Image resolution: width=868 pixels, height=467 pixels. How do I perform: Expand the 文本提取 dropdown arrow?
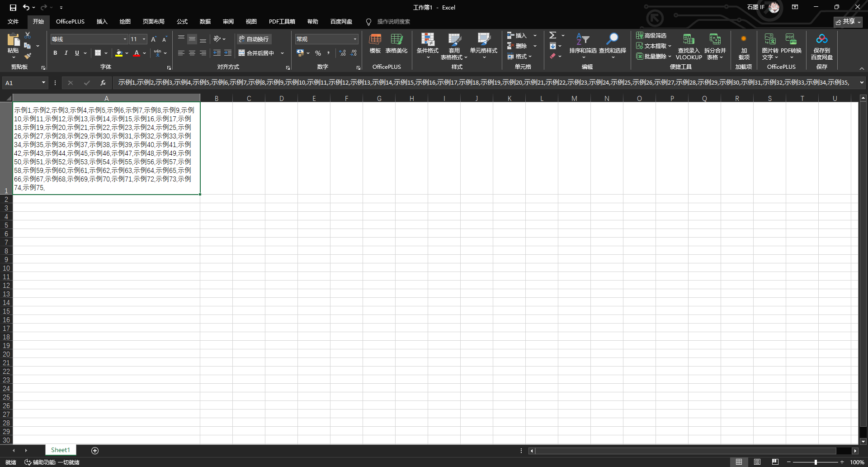669,46
